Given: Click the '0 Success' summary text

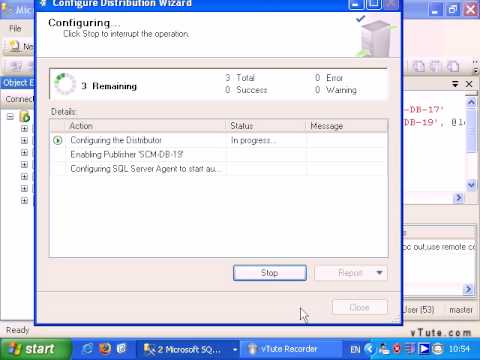Looking at the screenshot, I should (246, 90).
